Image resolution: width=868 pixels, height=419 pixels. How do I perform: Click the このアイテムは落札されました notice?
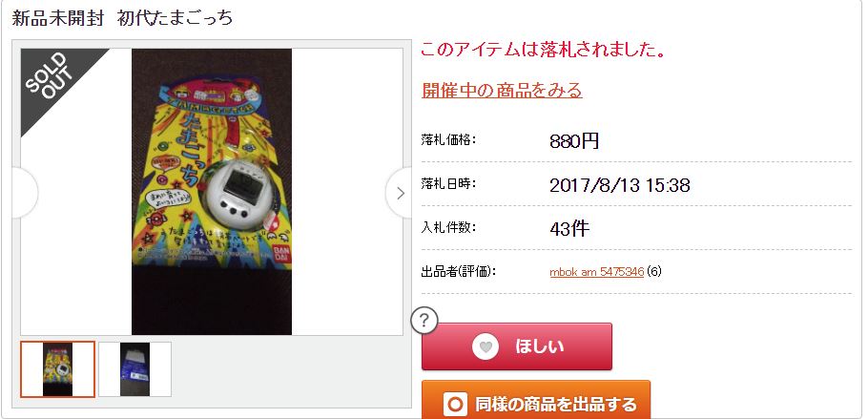(543, 50)
